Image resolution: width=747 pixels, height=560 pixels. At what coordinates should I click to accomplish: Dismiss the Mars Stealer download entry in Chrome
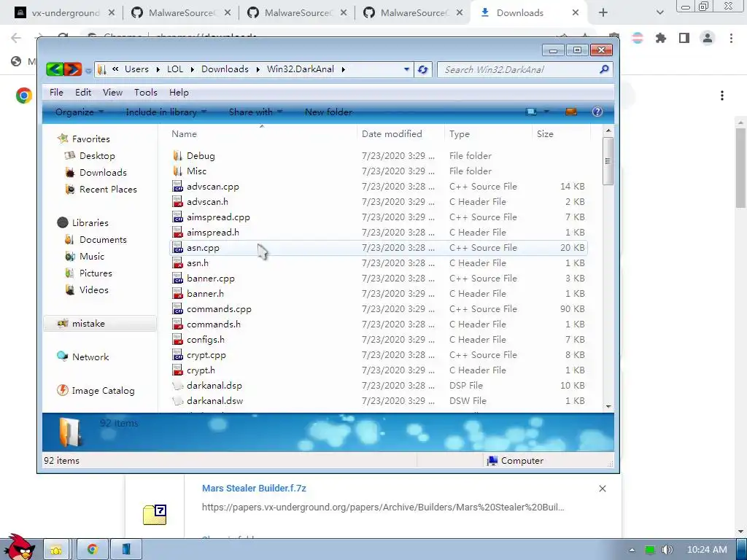click(602, 489)
